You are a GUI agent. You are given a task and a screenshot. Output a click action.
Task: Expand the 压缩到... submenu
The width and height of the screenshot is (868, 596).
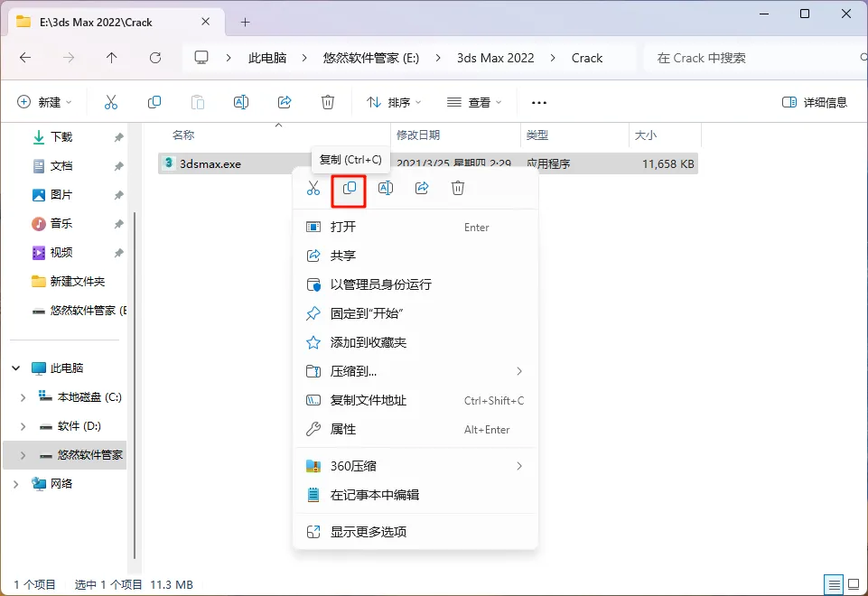[x=415, y=371]
